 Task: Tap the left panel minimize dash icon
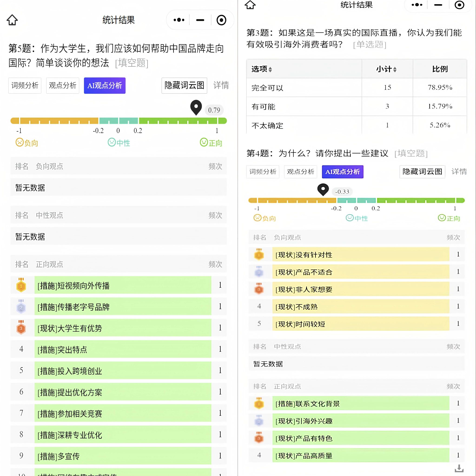[200, 20]
